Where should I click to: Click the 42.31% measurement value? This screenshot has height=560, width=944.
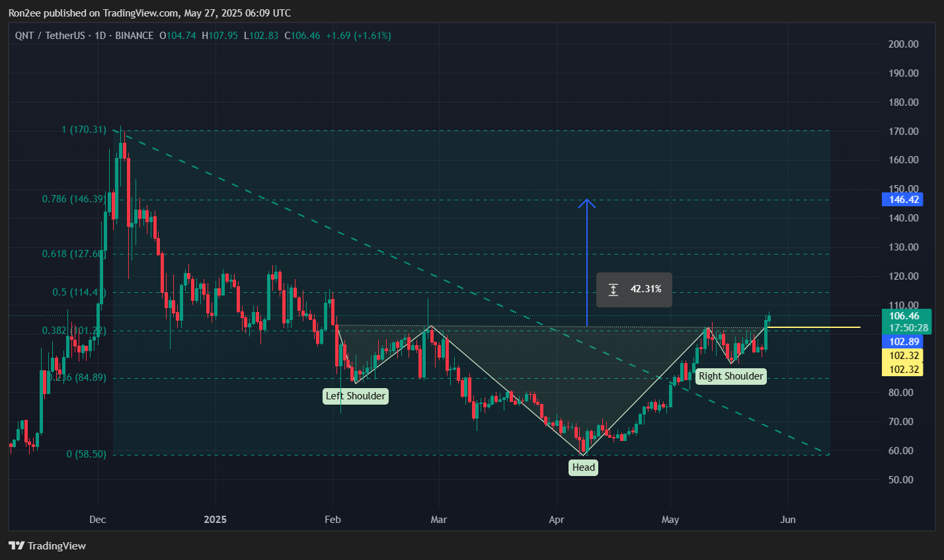(x=645, y=289)
